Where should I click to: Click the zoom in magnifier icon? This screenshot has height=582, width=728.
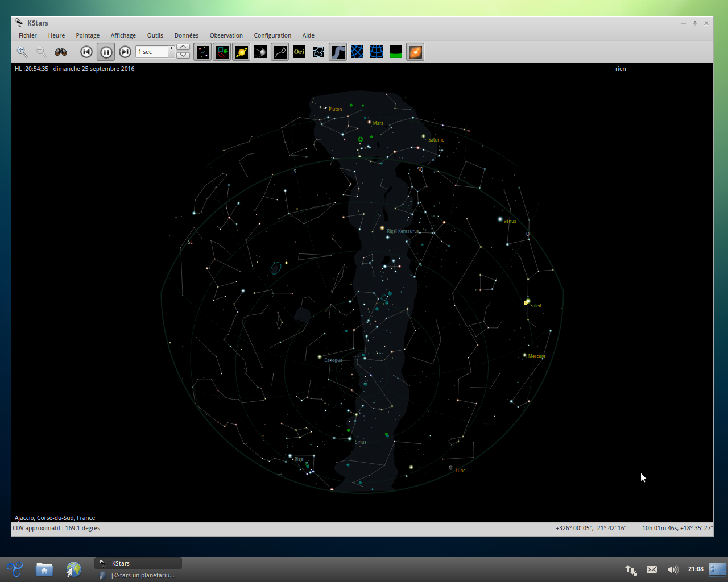click(22, 52)
